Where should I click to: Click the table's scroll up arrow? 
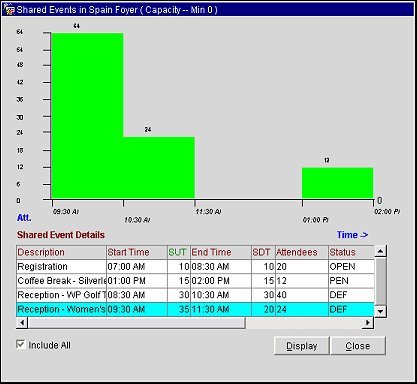tap(380, 251)
